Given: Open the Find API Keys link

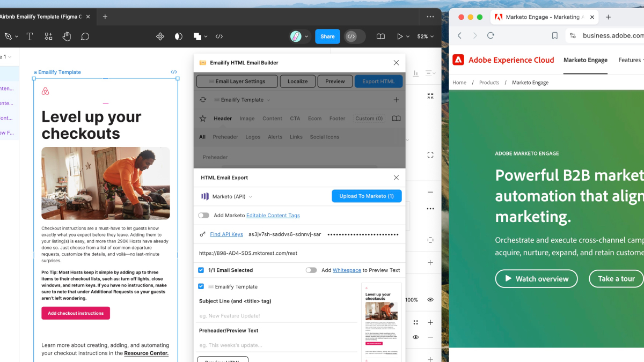Looking at the screenshot, I should click(x=226, y=234).
